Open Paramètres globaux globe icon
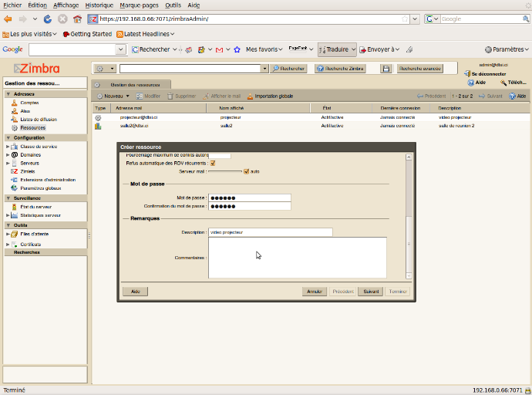This screenshot has width=532, height=395. coord(15,188)
